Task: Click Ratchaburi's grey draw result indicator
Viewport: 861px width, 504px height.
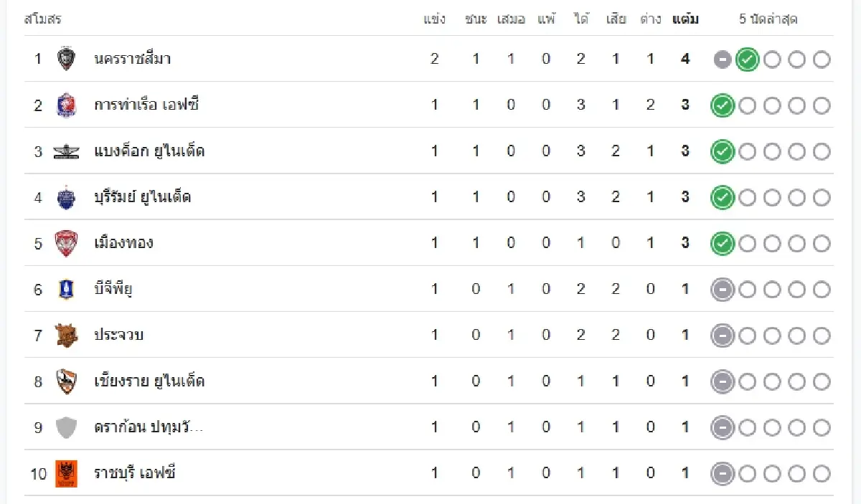Action: 723,474
